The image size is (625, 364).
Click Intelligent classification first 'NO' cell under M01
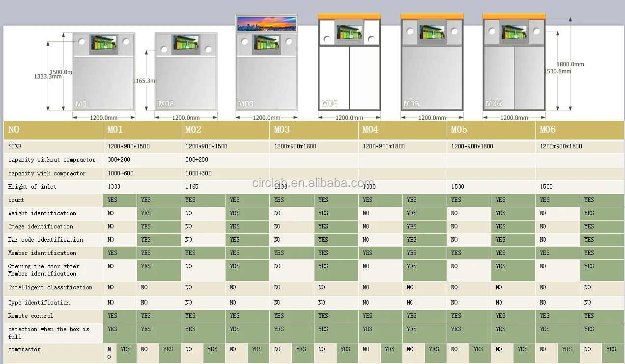pos(120,289)
